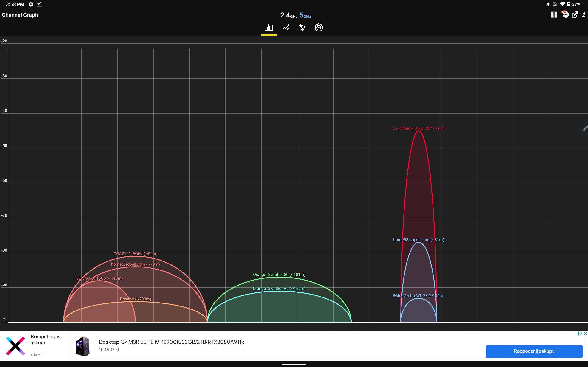Tap the gaming PC ad thumbnail
Image resolution: width=588 pixels, height=367 pixels.
point(83,346)
